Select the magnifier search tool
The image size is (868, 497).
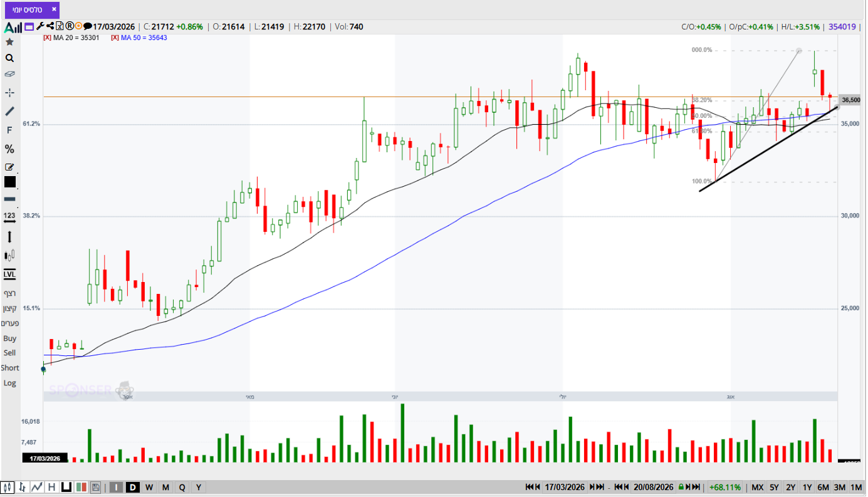coord(9,58)
